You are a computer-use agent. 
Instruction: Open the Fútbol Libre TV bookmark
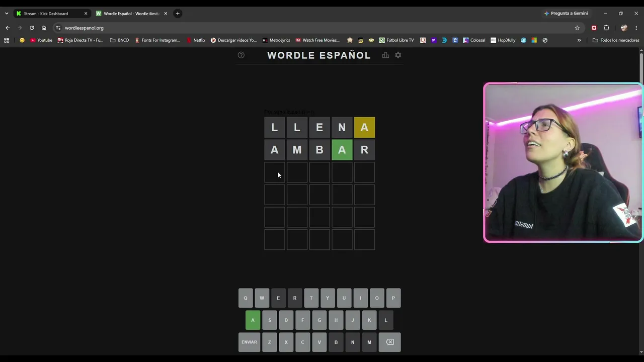tap(397, 40)
